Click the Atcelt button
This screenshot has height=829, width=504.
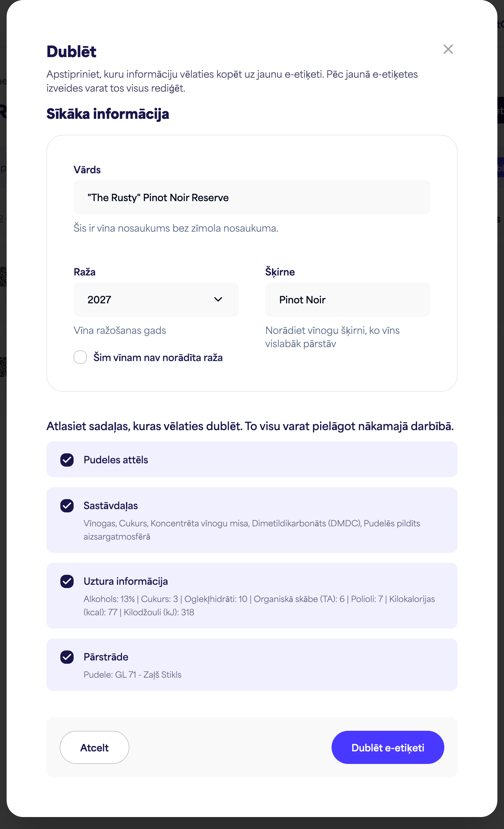coord(94,747)
